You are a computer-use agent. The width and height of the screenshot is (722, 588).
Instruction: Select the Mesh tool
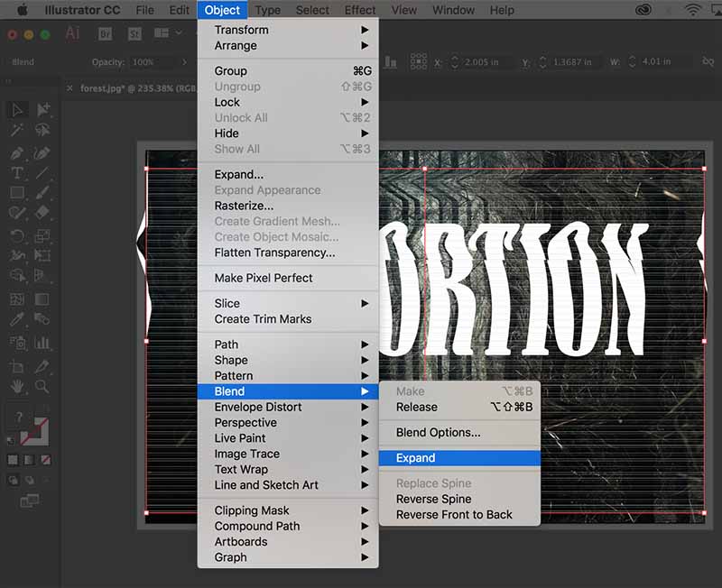pos(17,299)
